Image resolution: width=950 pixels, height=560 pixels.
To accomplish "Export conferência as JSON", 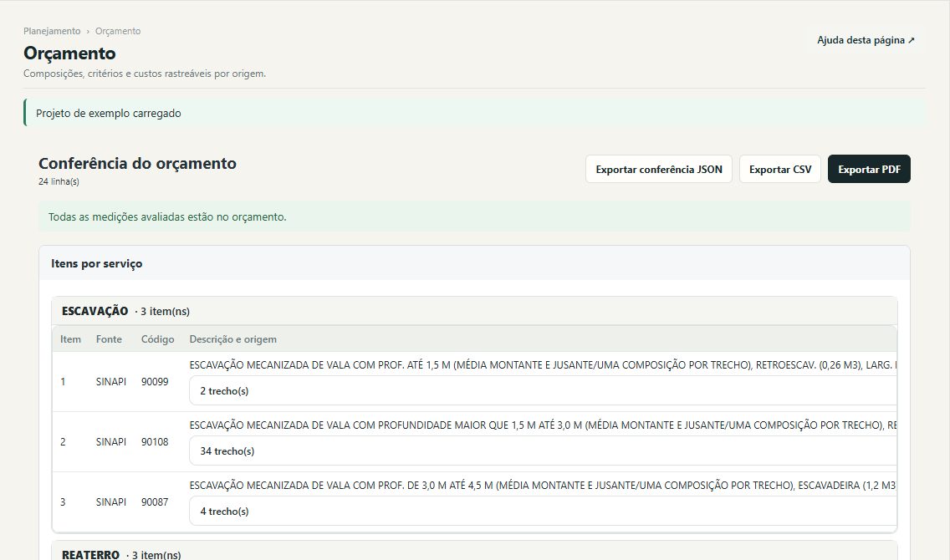I will [x=659, y=169].
